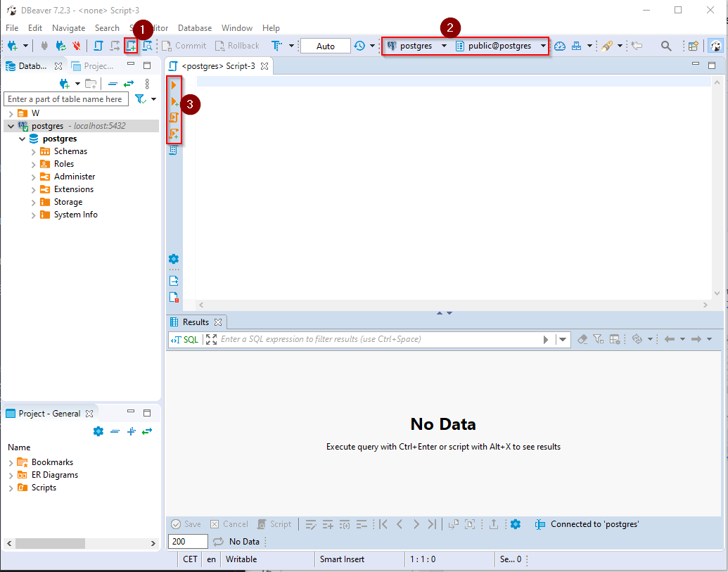Open the filter history dropdown

pos(562,339)
